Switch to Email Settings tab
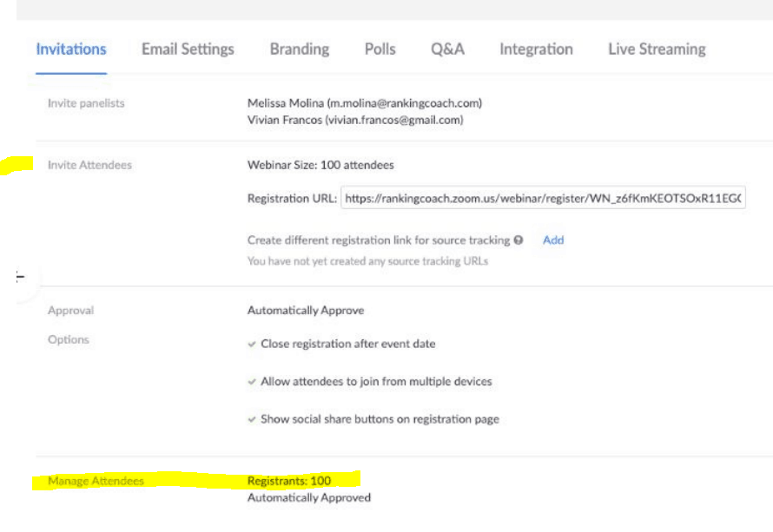The width and height of the screenshot is (773, 532). click(188, 49)
